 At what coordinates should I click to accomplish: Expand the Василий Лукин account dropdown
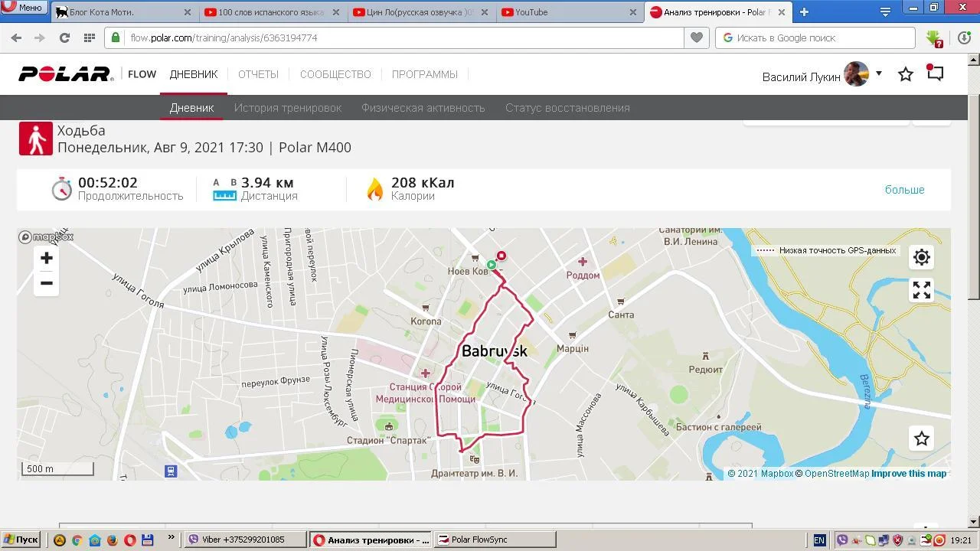click(879, 73)
